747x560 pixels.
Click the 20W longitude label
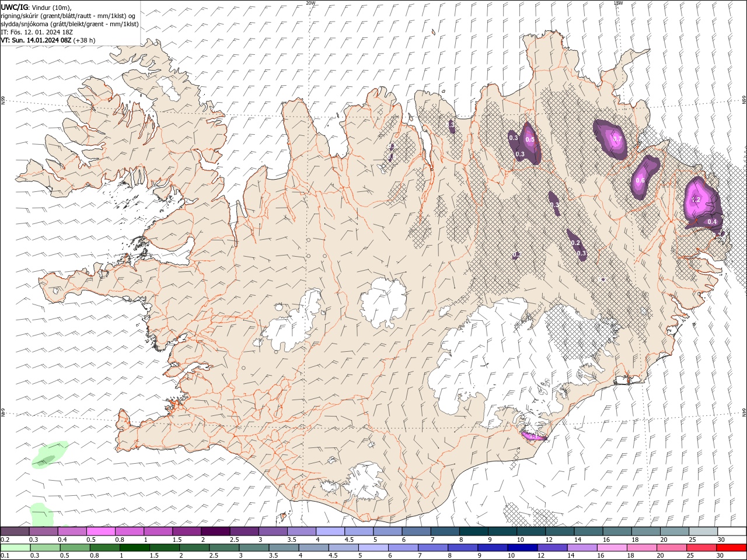(x=310, y=3)
